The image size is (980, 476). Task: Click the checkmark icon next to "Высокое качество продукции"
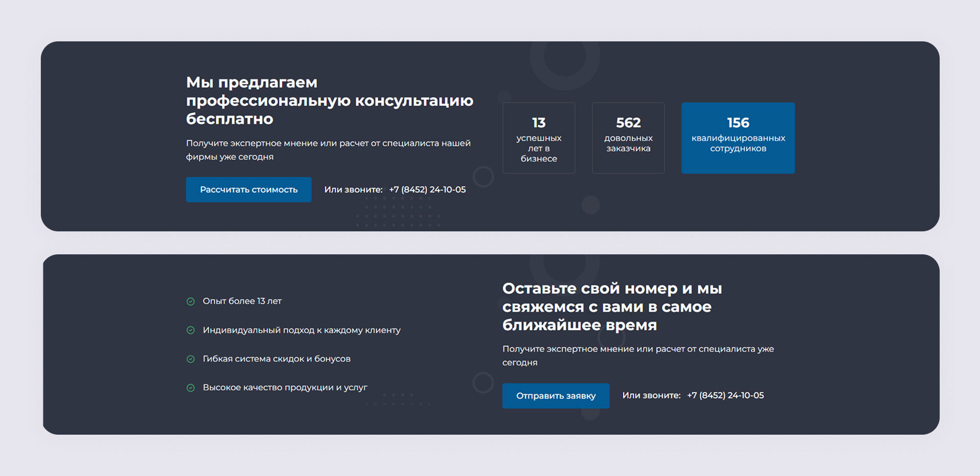point(190,388)
